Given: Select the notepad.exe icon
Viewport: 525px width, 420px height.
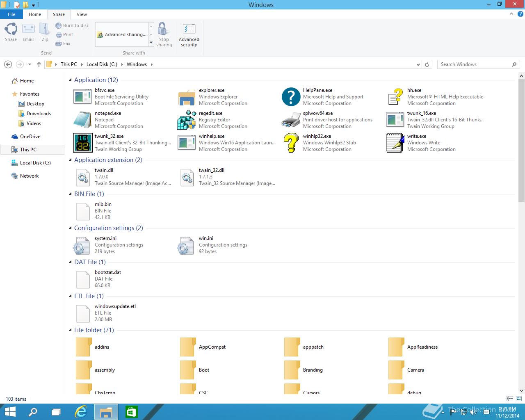Looking at the screenshot, I should point(82,120).
